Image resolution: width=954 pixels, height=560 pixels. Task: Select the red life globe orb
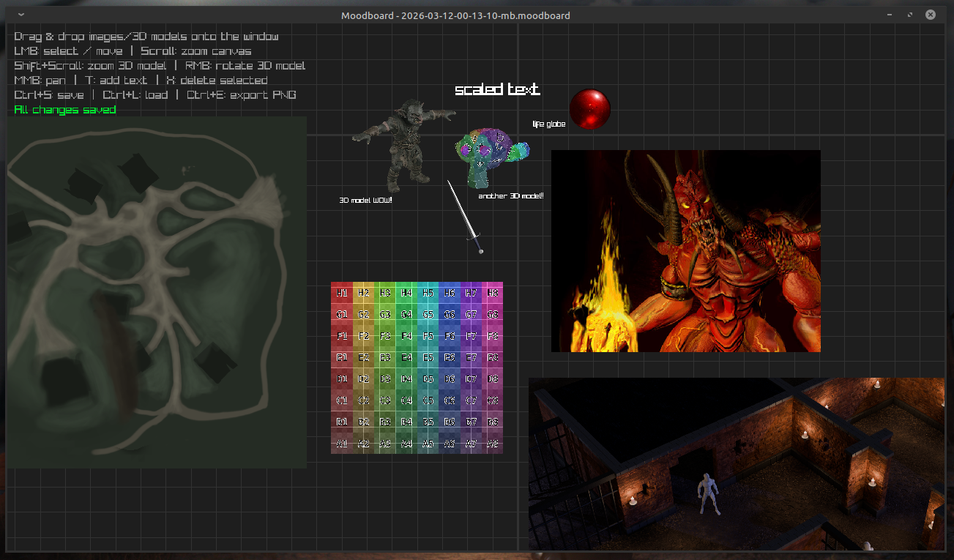tap(590, 109)
